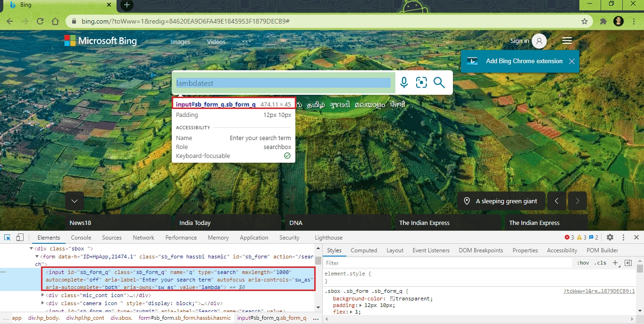Click the magnifier search icon
This screenshot has width=644, height=324.
pos(439,83)
